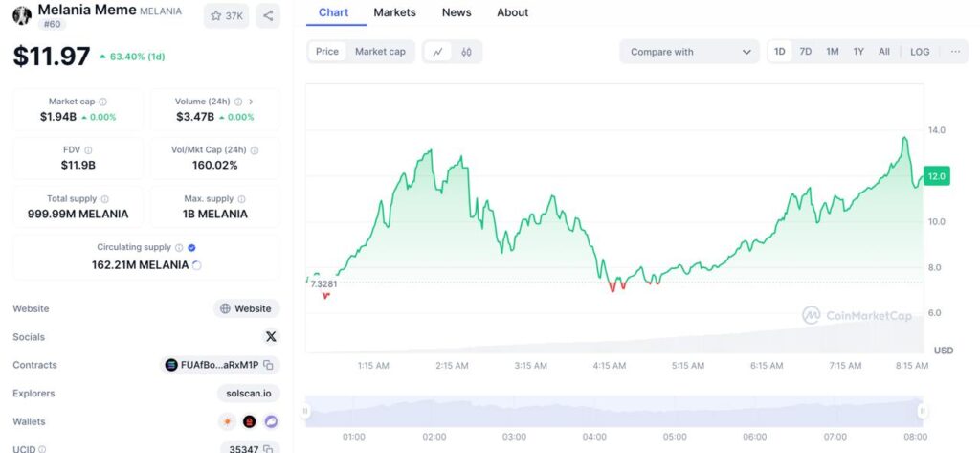Select the line chart view icon
Viewport: 980px width, 453px height.
click(437, 52)
